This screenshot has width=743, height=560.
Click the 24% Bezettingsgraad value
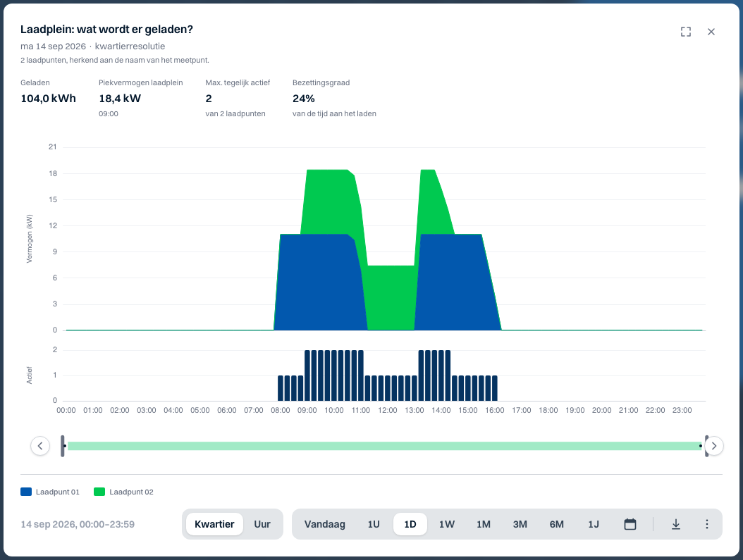pos(304,99)
